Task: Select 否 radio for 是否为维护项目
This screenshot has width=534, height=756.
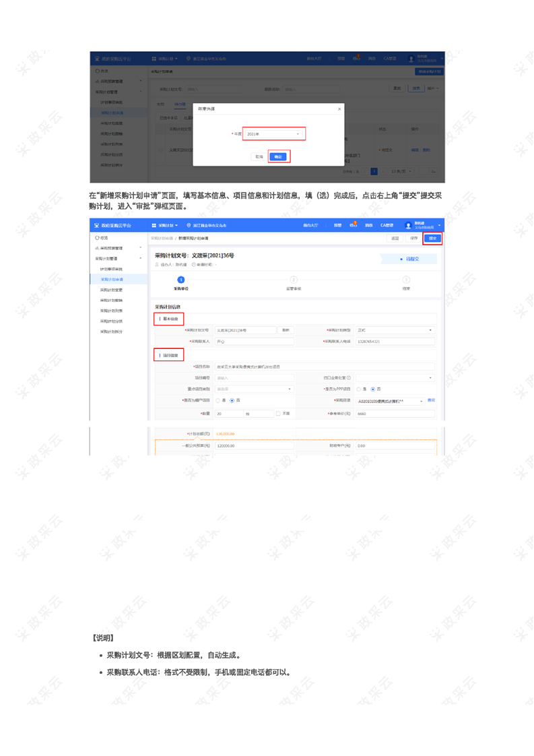Action: coord(232,400)
